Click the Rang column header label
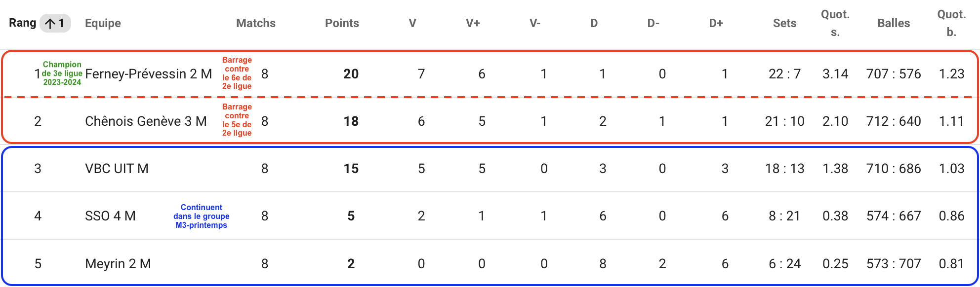The image size is (980, 287). tap(23, 23)
